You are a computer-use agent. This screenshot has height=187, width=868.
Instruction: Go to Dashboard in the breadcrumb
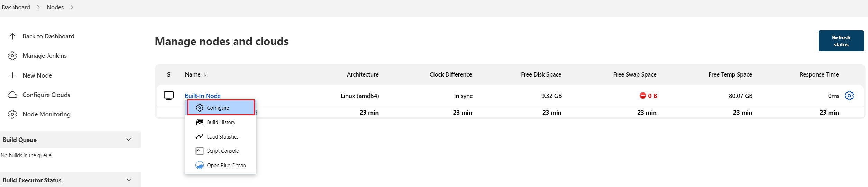pyautogui.click(x=16, y=7)
